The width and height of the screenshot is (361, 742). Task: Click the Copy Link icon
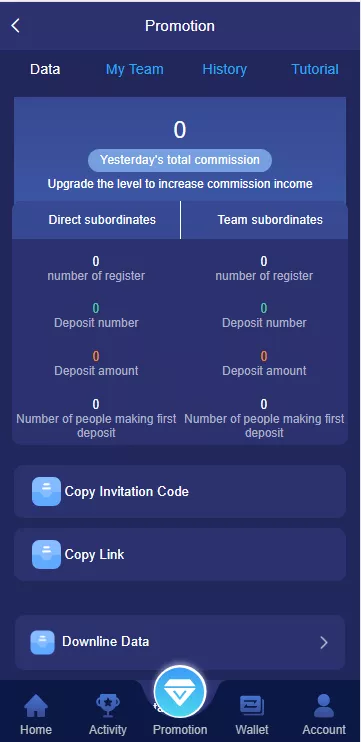click(46, 554)
